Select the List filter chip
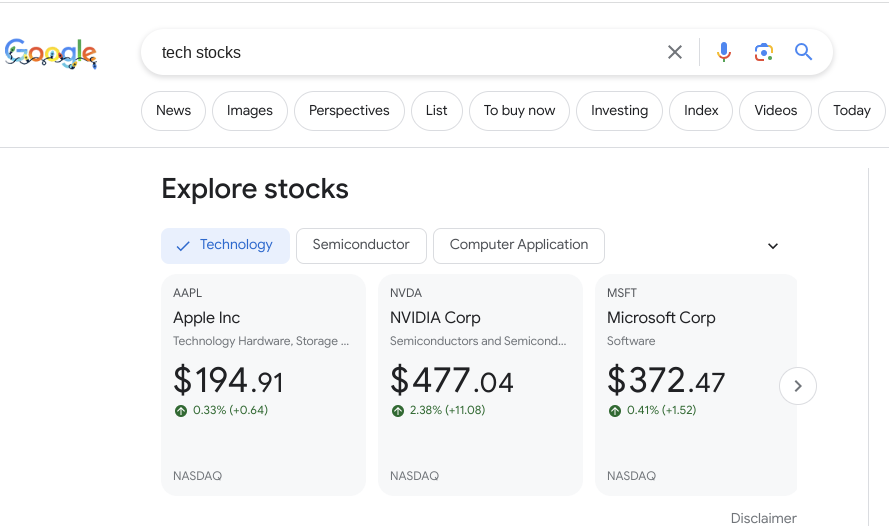The height and width of the screenshot is (526, 889). tap(437, 111)
